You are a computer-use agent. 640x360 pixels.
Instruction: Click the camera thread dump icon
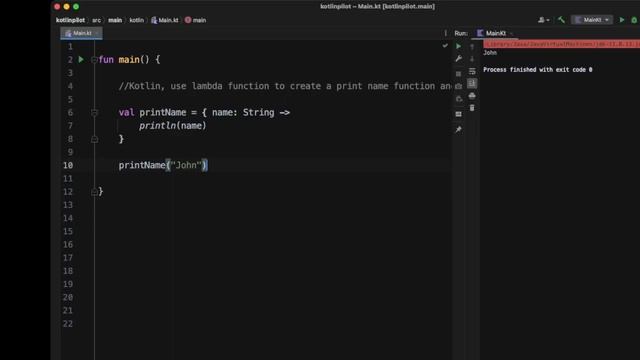(x=458, y=86)
